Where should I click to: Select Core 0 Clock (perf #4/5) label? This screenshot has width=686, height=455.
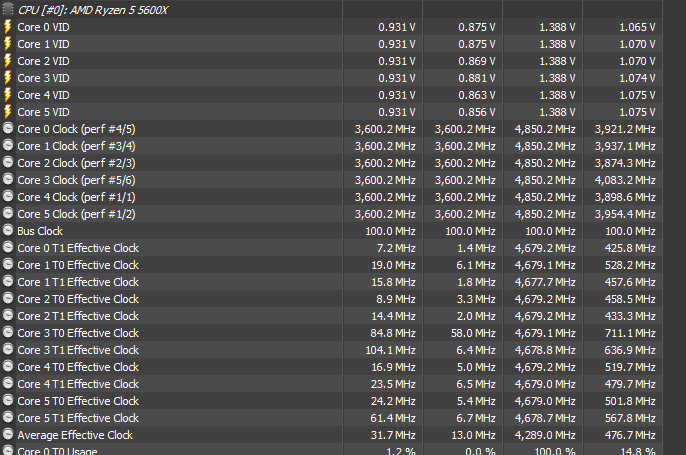(x=77, y=130)
